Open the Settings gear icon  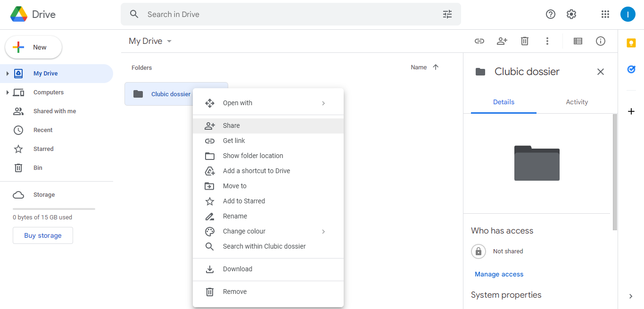point(571,14)
